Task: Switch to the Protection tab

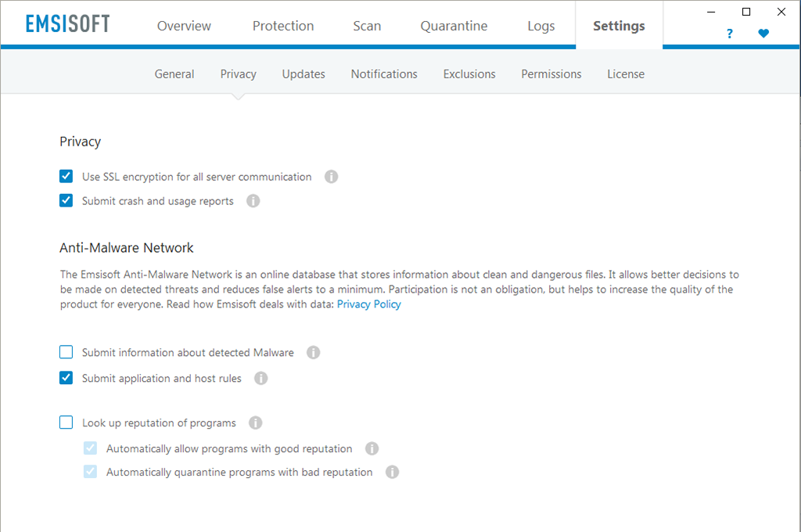Action: click(282, 26)
